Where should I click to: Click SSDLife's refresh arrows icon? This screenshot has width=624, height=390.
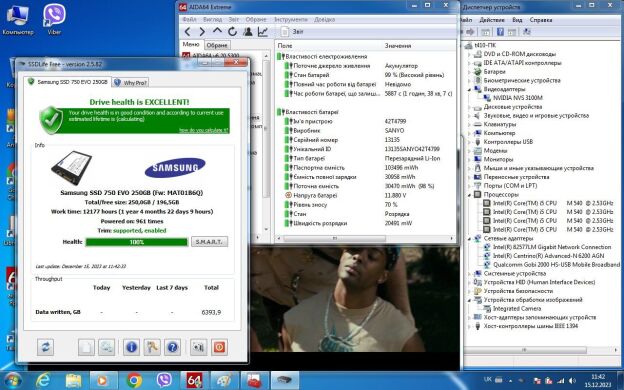point(45,347)
